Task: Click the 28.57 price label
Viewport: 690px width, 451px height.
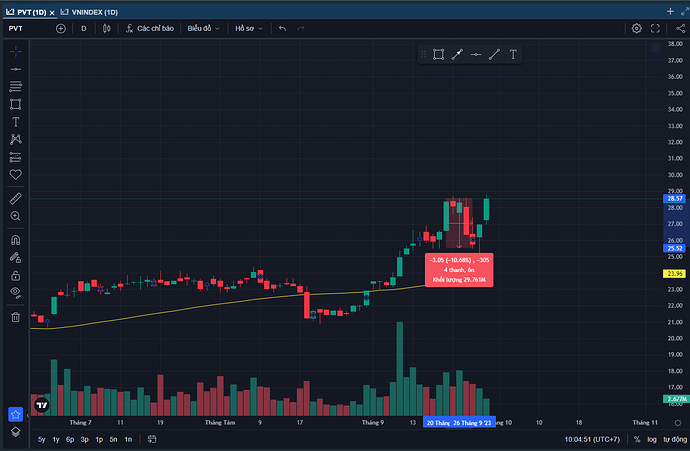Action: click(675, 198)
